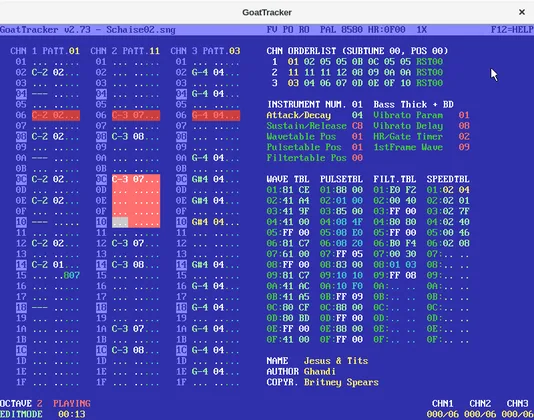Screen dimensions: 534x420
Task: Select pattern 10 in channel 3 orderlist
Action: coord(405,83)
